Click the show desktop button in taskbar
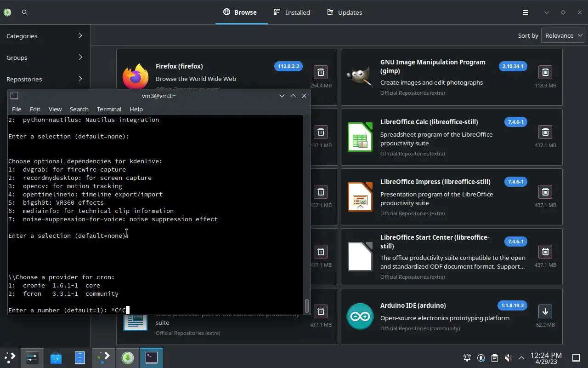588x368 pixels. (x=576, y=358)
